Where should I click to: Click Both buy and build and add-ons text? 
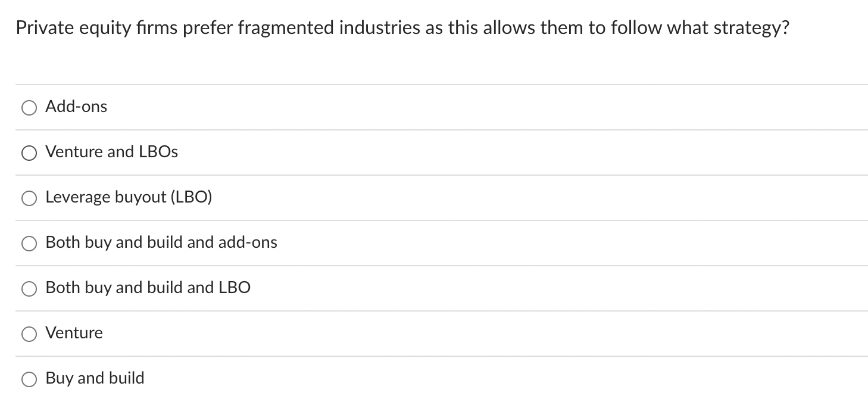tap(161, 242)
